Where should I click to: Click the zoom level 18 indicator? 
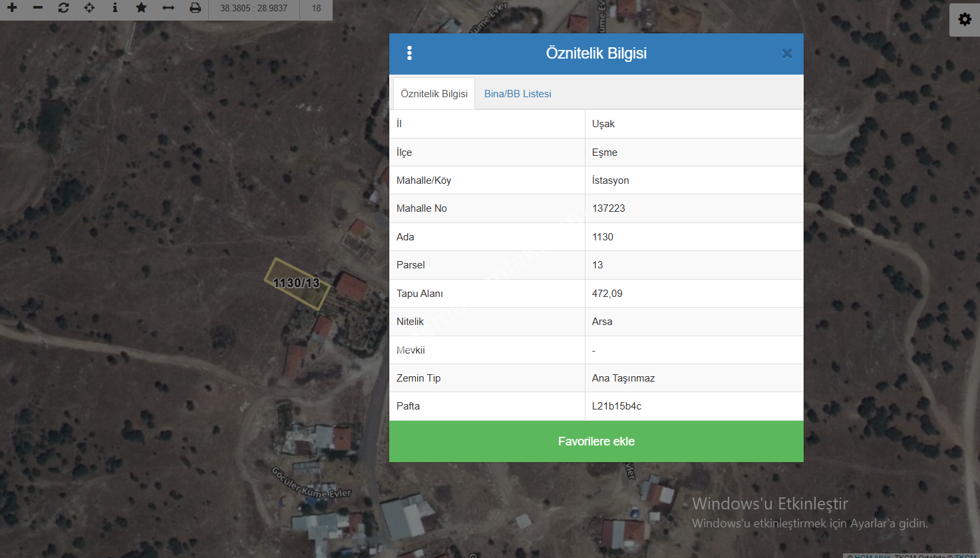tap(316, 9)
